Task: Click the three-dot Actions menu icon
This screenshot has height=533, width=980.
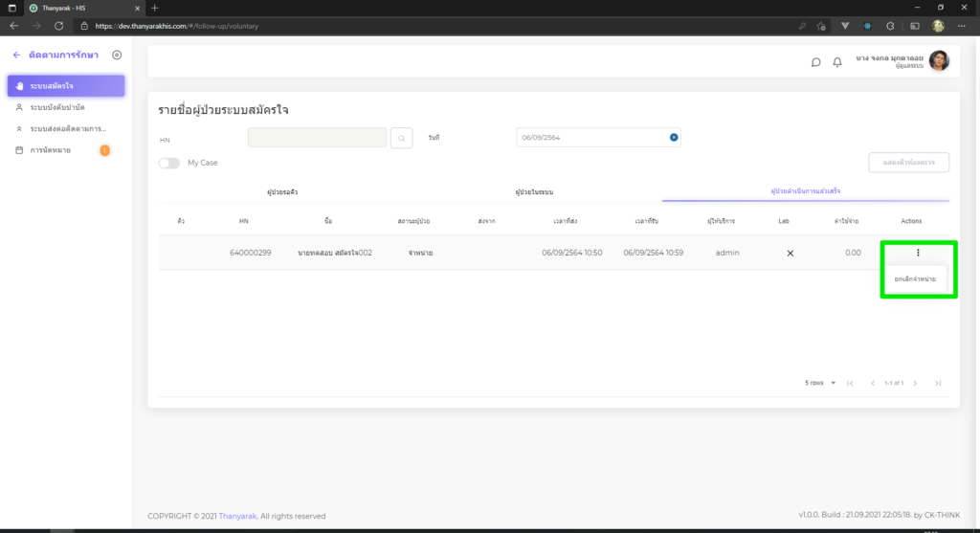Action: (917, 253)
